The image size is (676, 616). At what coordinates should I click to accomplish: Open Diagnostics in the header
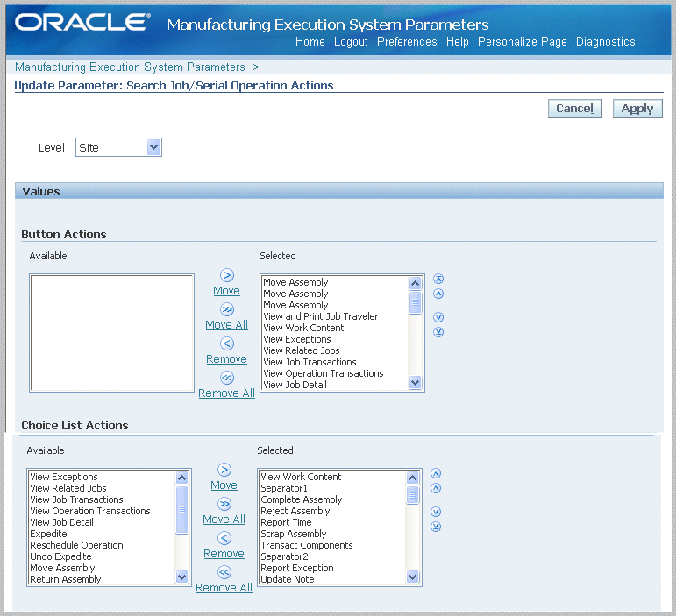pos(605,42)
